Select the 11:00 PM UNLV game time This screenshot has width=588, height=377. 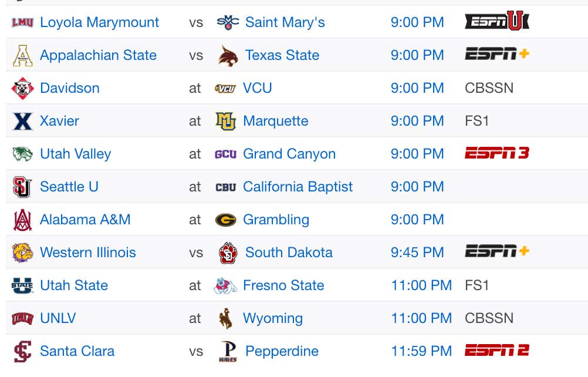pos(421,318)
